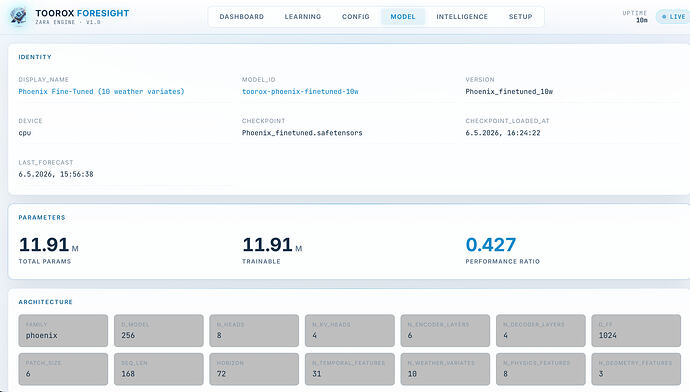Select version value 'Phoenix_finetuned_10w'
690x392 pixels.
tap(509, 92)
